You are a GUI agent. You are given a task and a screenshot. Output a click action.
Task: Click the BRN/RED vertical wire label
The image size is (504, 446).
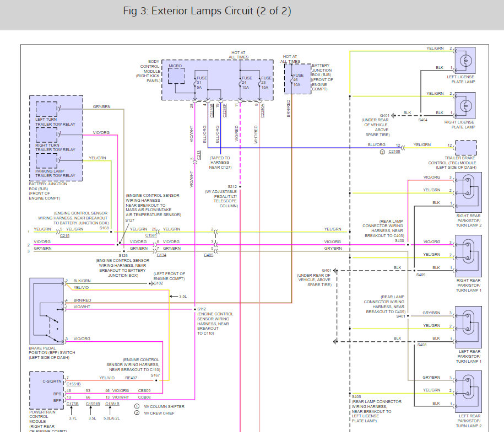(x=288, y=109)
